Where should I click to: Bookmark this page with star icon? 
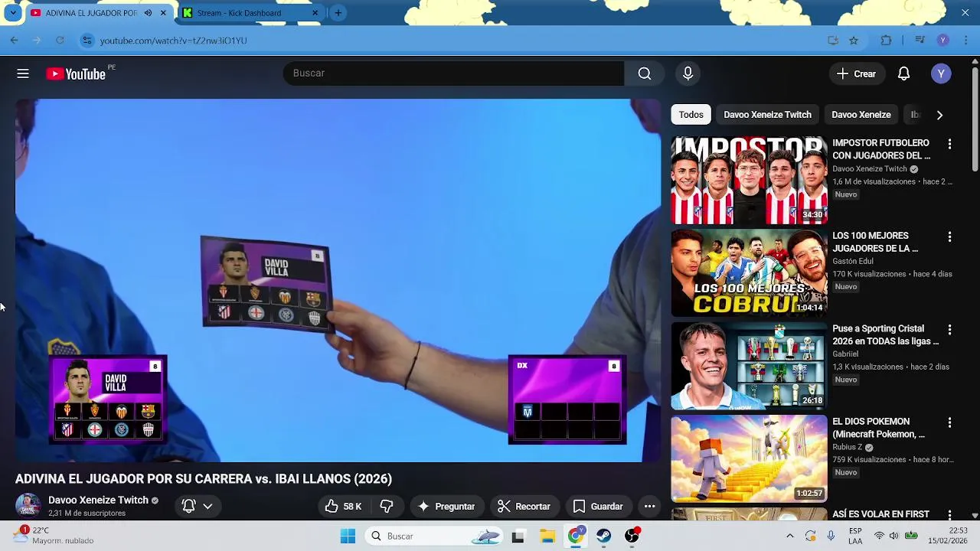pyautogui.click(x=854, y=41)
